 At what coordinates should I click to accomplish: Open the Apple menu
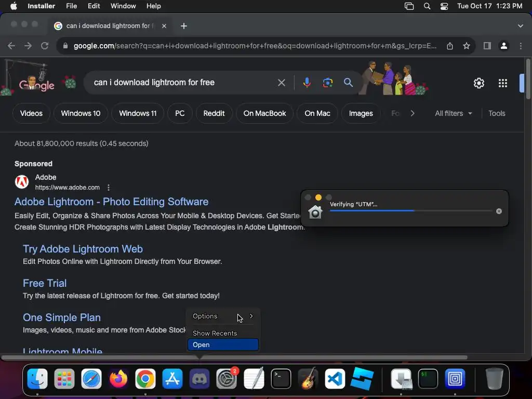14,6
